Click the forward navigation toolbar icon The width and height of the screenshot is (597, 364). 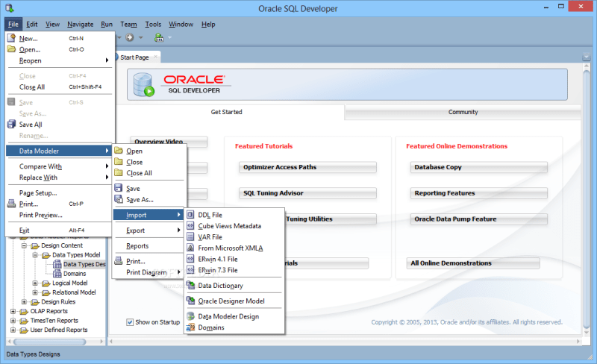130,37
